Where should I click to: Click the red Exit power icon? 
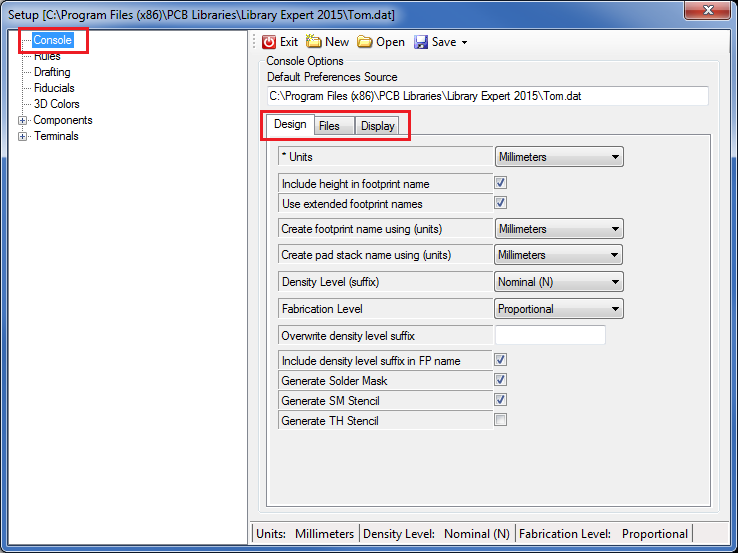coord(269,42)
